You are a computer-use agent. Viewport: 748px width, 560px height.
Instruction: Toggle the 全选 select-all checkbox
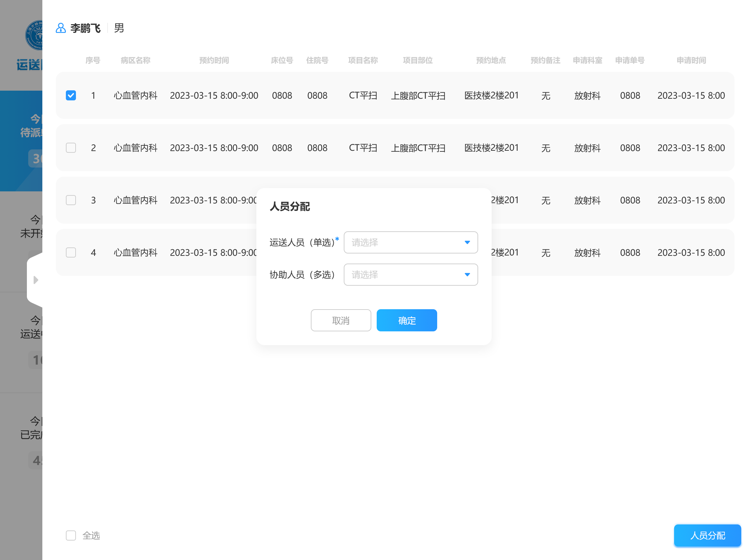[71, 535]
